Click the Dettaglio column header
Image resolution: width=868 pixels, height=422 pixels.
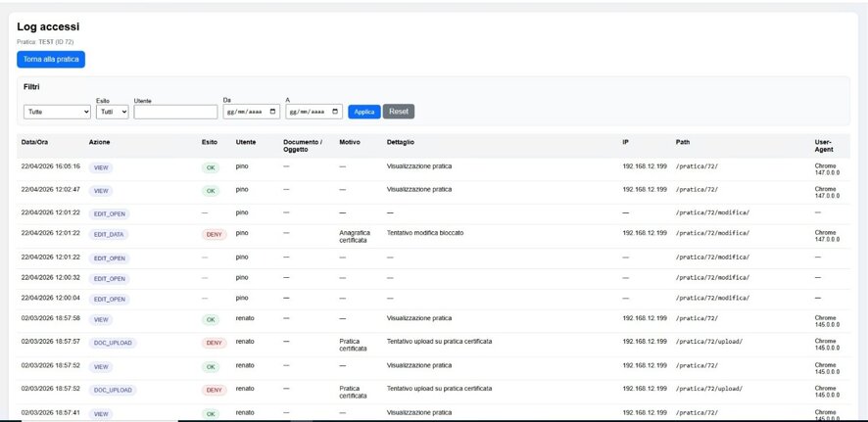click(x=401, y=142)
